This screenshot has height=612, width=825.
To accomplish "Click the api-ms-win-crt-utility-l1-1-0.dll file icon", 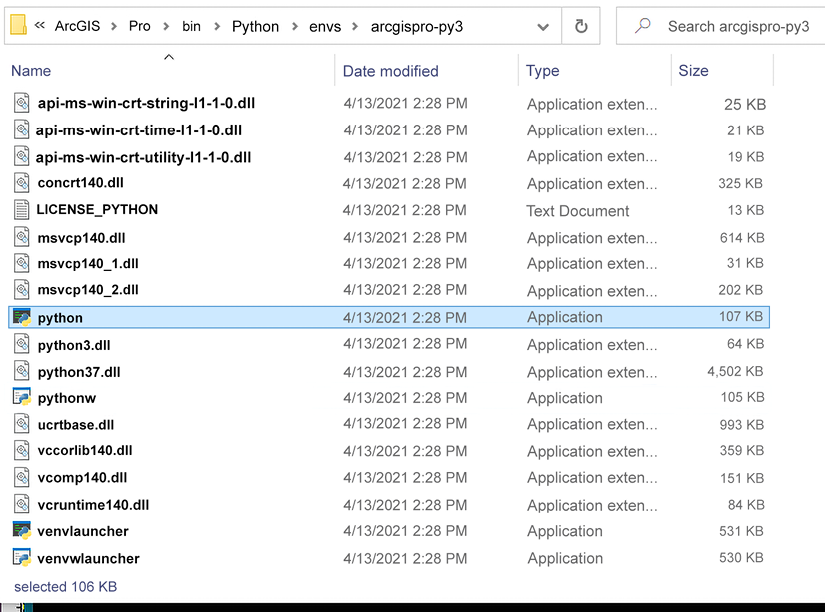I will (22, 156).
